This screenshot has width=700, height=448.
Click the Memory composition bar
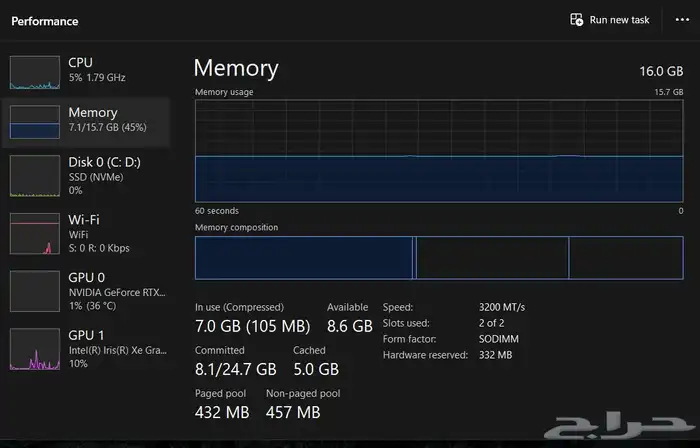click(439, 258)
